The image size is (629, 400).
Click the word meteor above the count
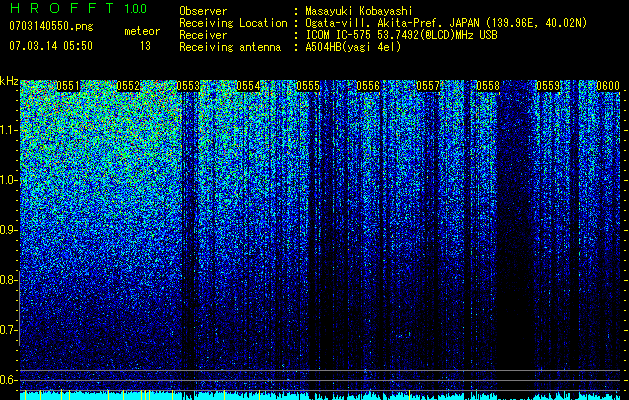(x=142, y=31)
